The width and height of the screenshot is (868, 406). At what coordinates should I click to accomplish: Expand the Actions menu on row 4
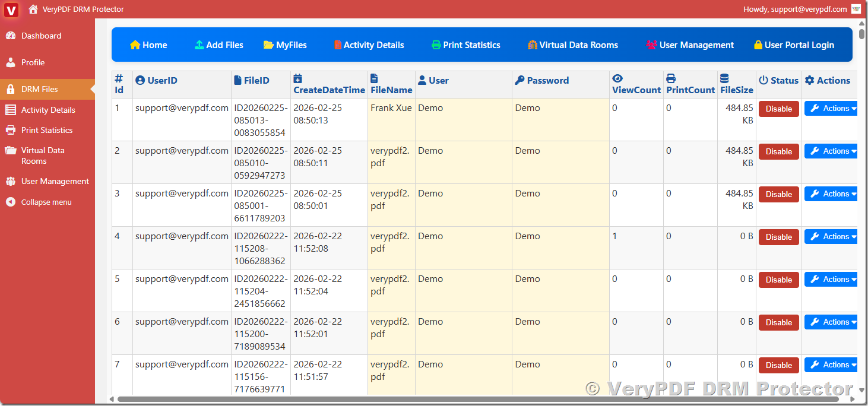point(831,236)
